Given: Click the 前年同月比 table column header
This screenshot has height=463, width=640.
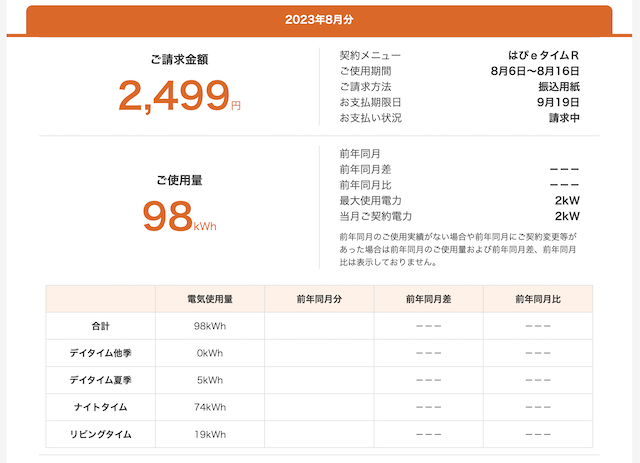Looking at the screenshot, I should pyautogui.click(x=538, y=299).
